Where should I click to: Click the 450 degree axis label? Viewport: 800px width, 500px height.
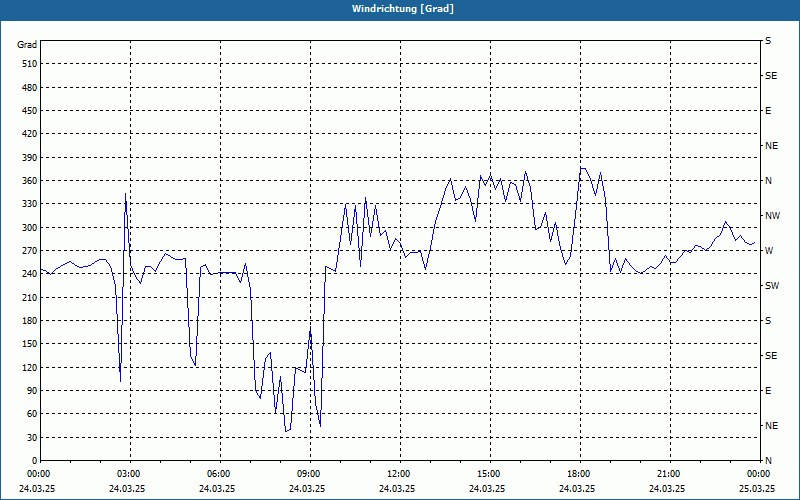point(29,111)
